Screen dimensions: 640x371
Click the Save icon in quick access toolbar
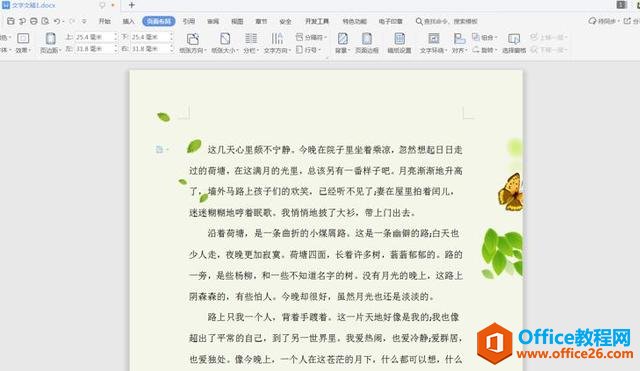pyautogui.click(x=11, y=21)
